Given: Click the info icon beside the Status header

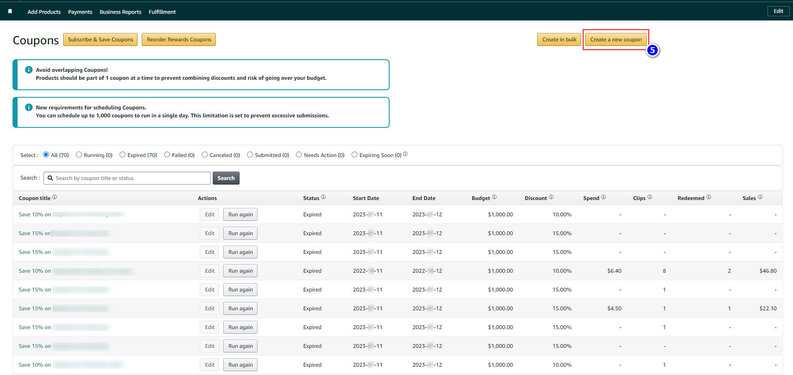Looking at the screenshot, I should tap(323, 197).
